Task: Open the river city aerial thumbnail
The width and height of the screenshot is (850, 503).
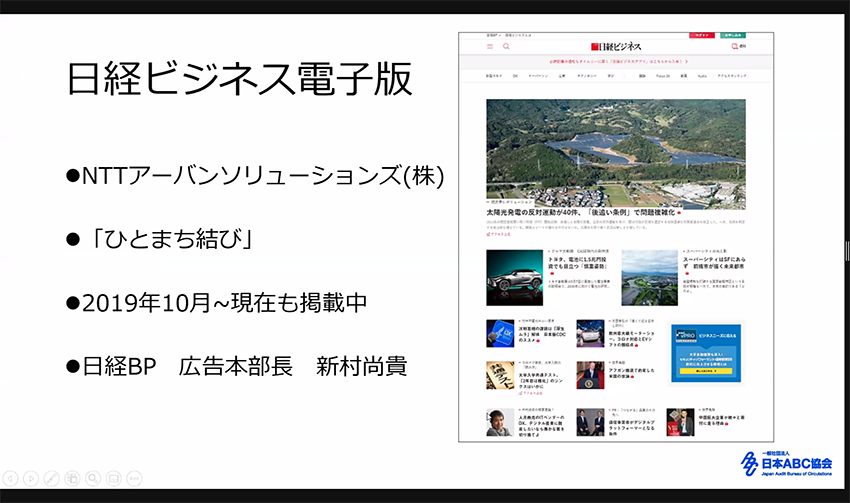Action: 649,278
